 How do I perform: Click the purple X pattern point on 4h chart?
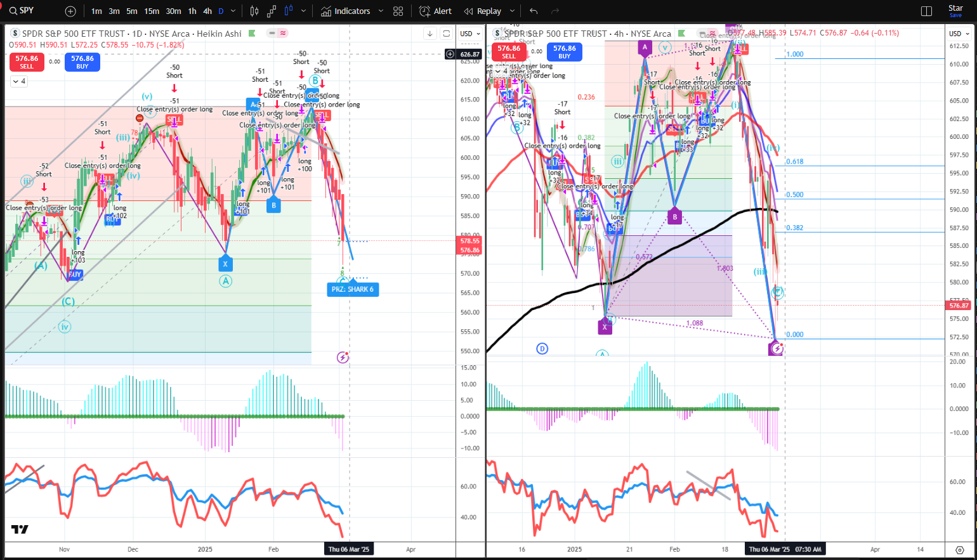coord(605,327)
